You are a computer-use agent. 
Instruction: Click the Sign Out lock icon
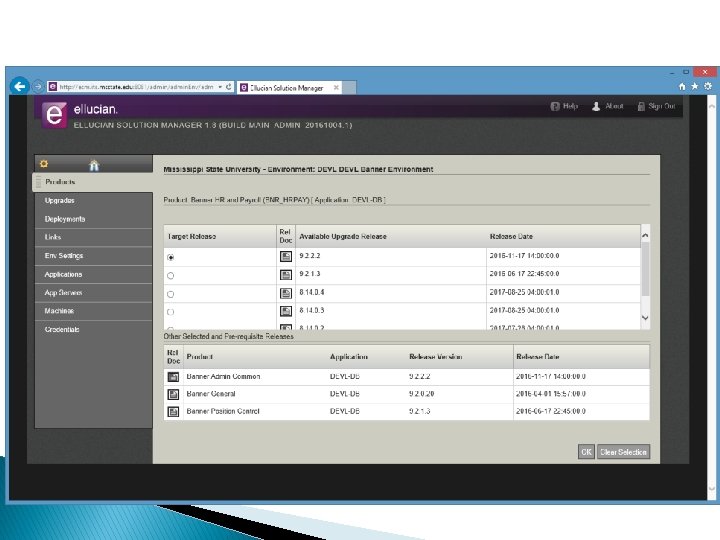pos(641,107)
